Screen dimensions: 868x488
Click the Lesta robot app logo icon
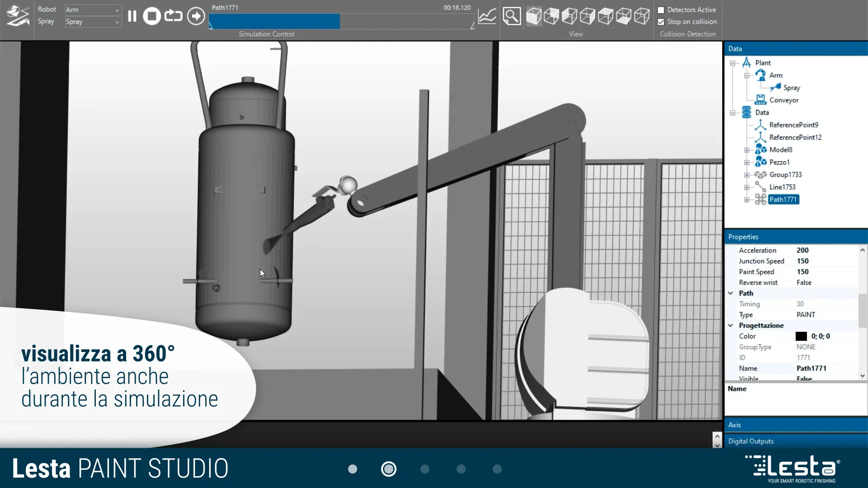pyautogui.click(x=18, y=16)
